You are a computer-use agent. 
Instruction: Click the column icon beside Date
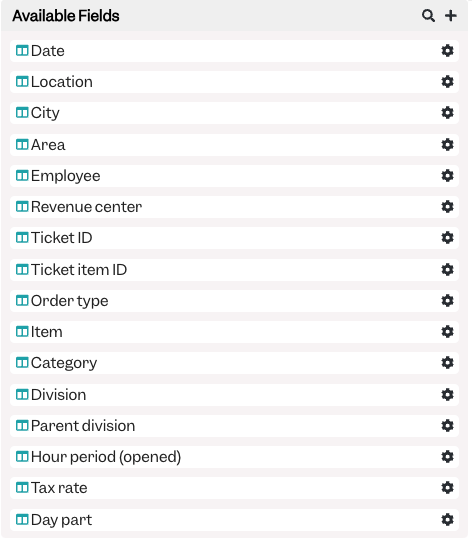click(x=22, y=51)
